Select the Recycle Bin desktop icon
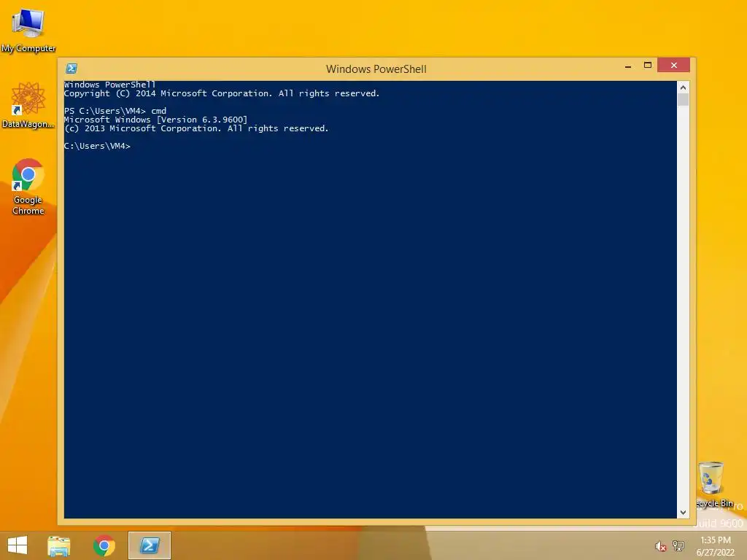The height and width of the screenshot is (560, 747). pos(713,485)
